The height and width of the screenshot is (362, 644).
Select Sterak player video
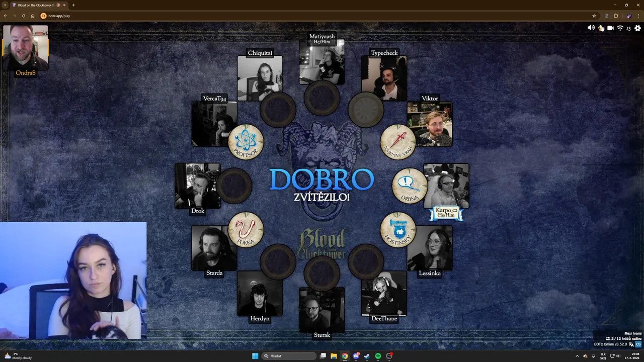[322, 310]
